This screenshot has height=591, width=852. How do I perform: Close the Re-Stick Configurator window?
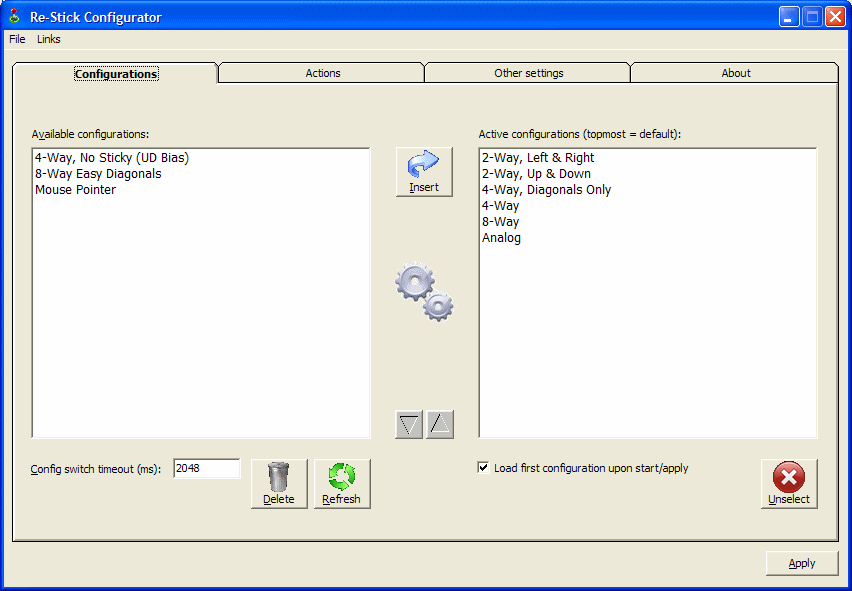[835, 17]
